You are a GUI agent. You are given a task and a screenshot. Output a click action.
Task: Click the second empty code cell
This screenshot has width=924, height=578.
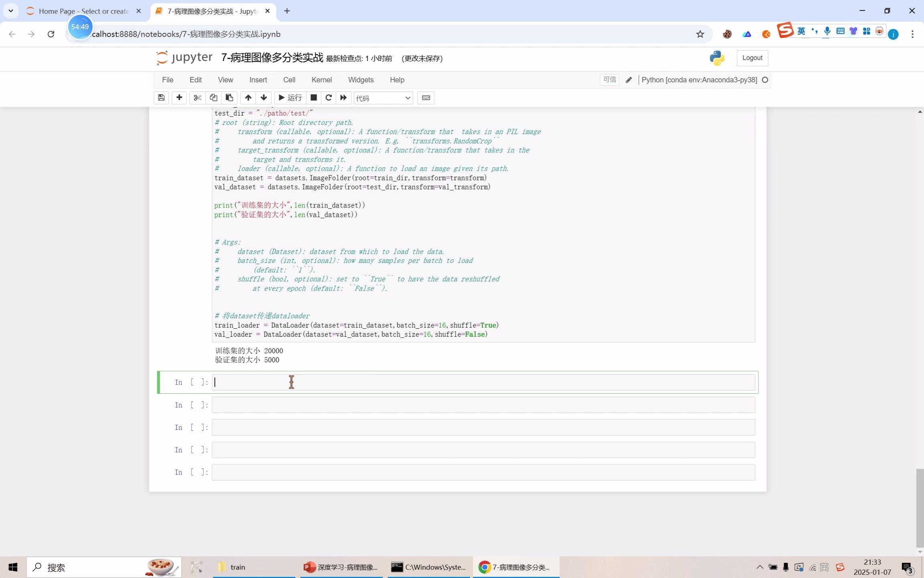click(x=483, y=405)
